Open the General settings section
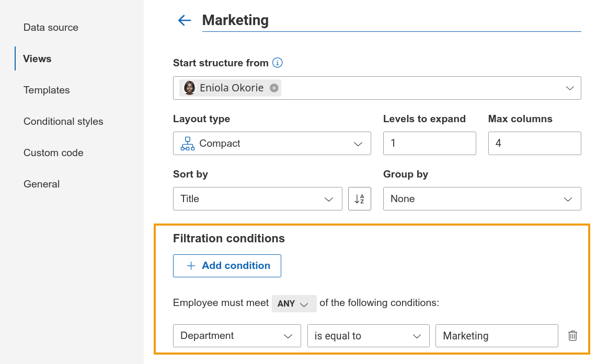The image size is (608, 364). tap(41, 184)
